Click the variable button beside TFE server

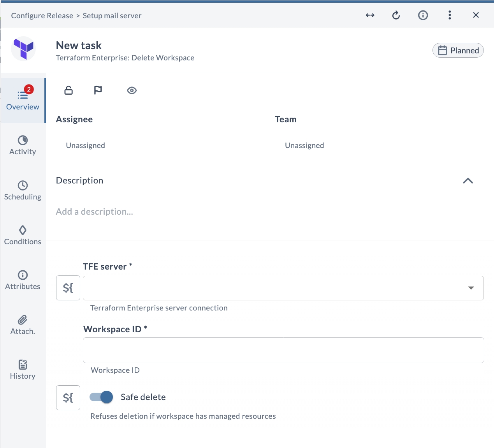(68, 288)
